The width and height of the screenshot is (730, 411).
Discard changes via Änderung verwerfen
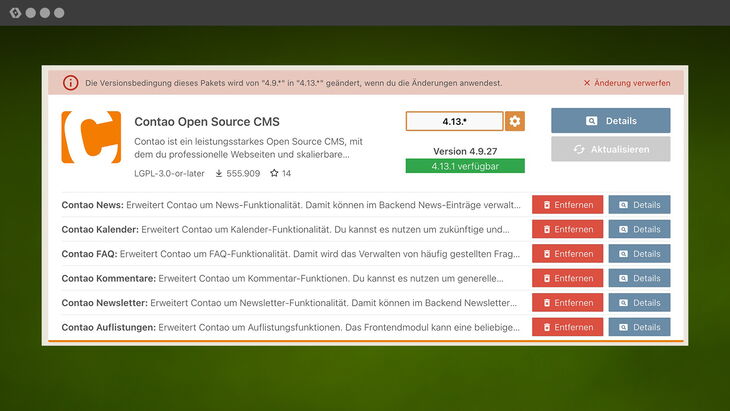626,83
